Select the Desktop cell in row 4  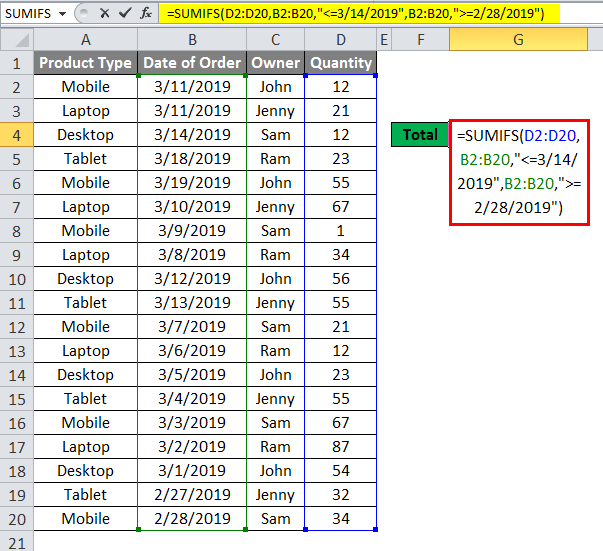pos(86,135)
